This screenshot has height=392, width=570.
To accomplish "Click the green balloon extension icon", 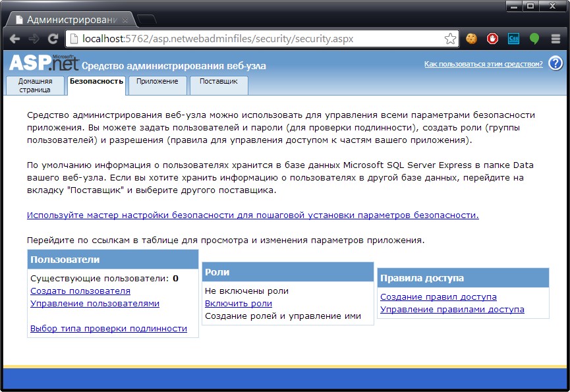I will [x=534, y=38].
